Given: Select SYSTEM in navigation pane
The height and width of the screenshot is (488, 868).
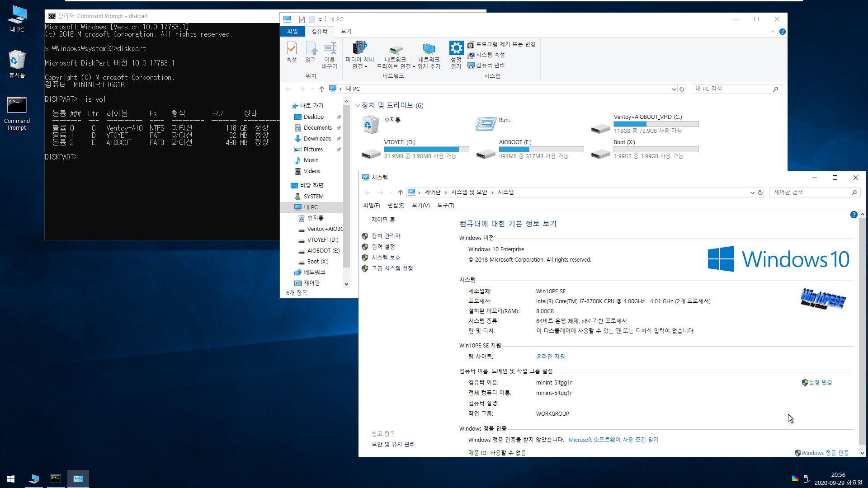Looking at the screenshot, I should pyautogui.click(x=313, y=197).
